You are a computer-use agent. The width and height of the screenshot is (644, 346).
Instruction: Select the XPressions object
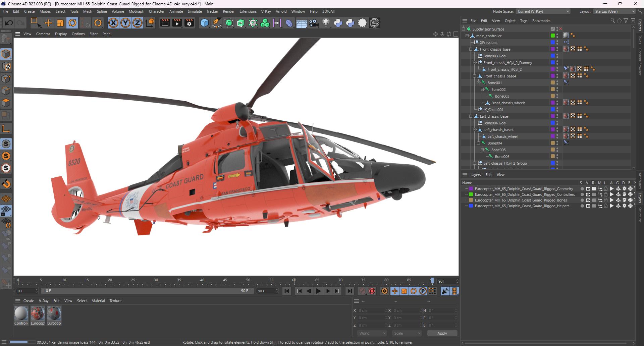(488, 43)
